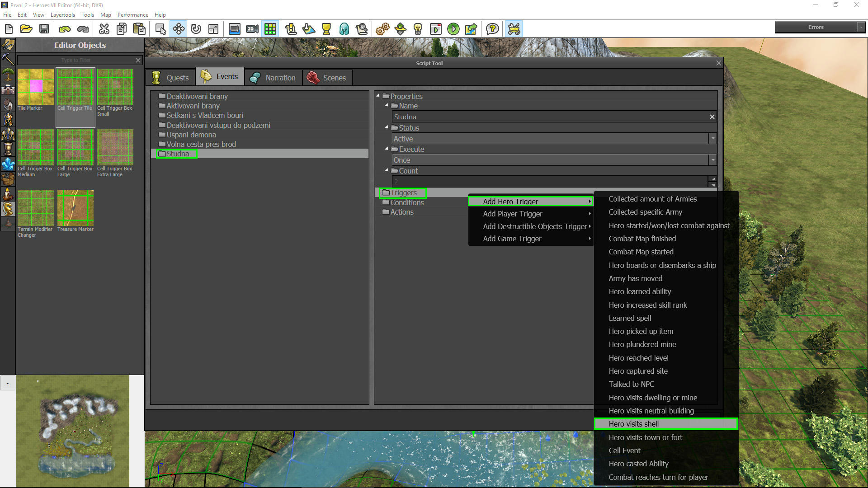Choose Add Player Trigger from the menu
868x488 pixels.
[531, 214]
